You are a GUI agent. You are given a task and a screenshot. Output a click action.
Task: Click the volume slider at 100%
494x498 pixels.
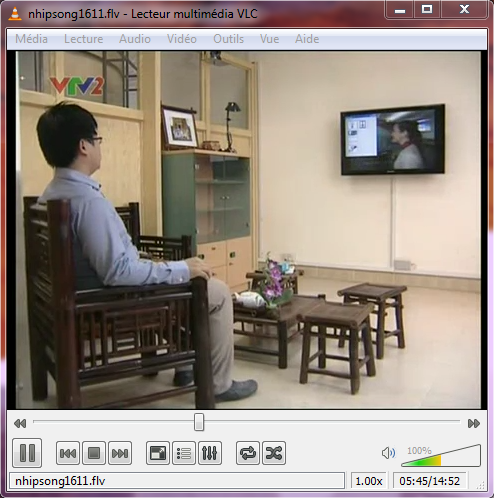pyautogui.click(x=441, y=455)
